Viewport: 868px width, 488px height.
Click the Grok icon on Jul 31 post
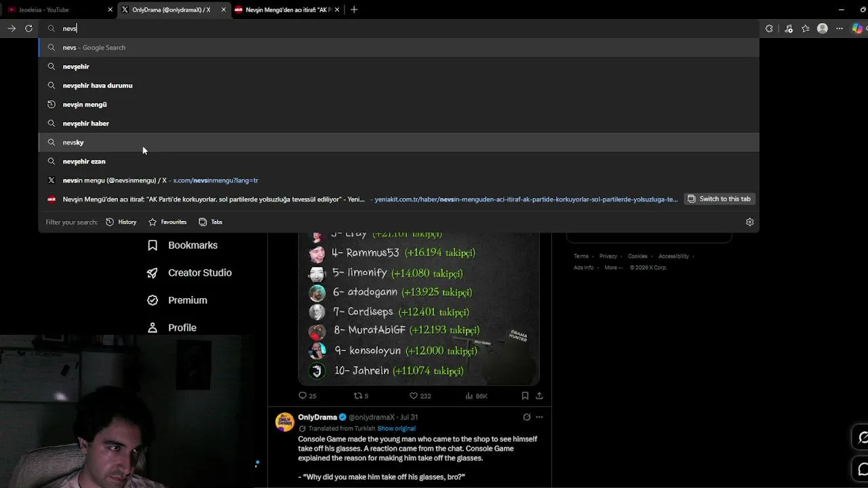pyautogui.click(x=527, y=417)
